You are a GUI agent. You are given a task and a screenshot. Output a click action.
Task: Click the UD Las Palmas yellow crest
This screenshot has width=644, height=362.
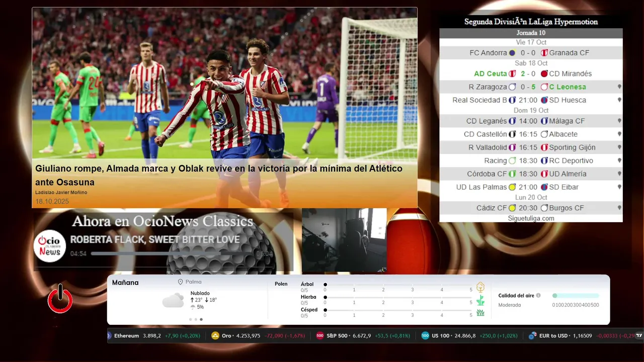pyautogui.click(x=512, y=187)
